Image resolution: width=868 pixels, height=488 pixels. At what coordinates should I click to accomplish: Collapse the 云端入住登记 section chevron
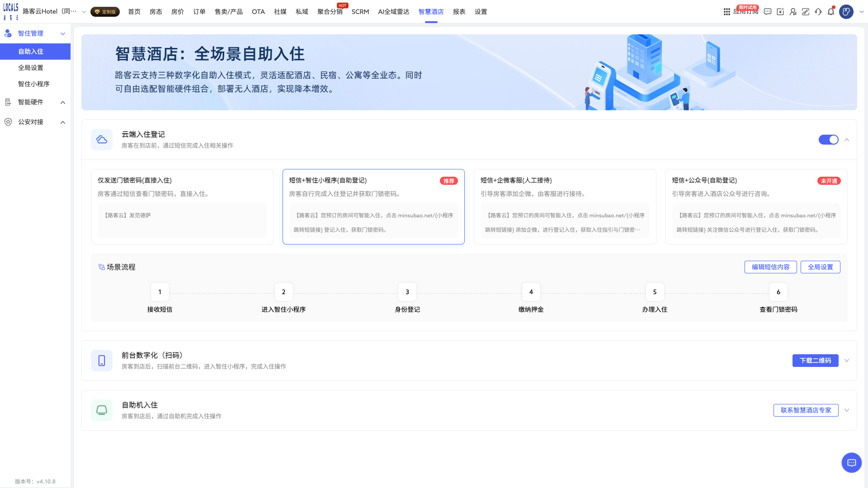tap(847, 140)
